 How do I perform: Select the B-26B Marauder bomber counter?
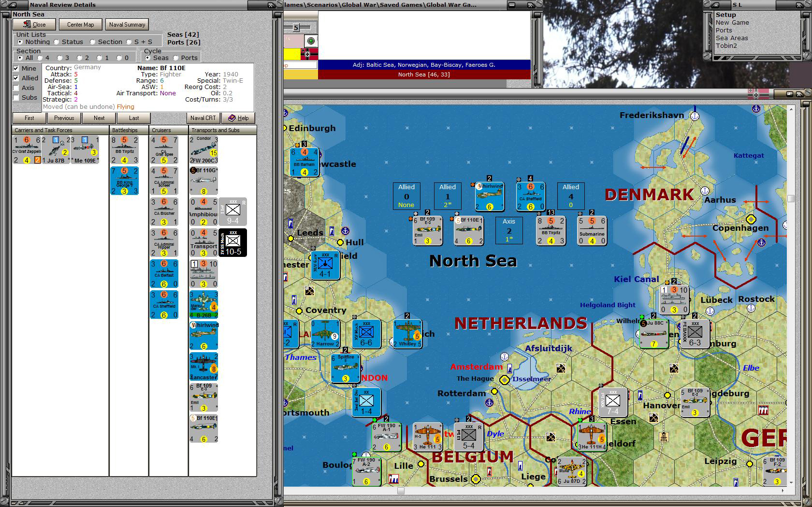[204, 305]
